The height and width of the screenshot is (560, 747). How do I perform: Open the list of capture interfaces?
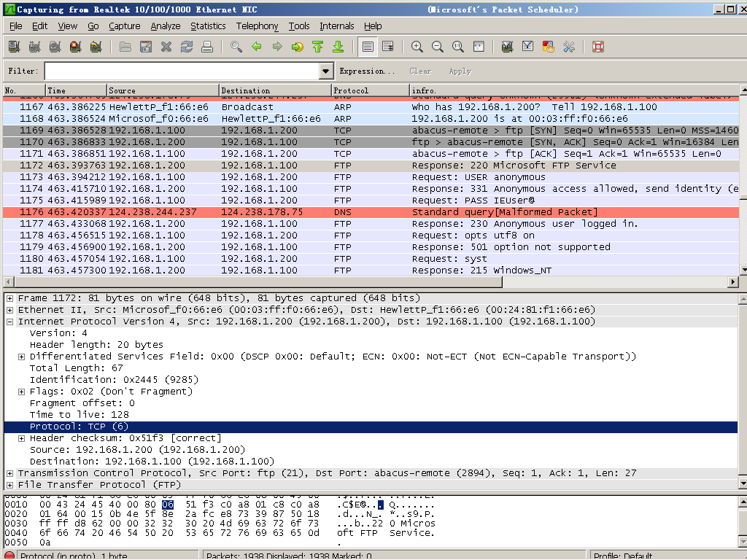click(15, 47)
